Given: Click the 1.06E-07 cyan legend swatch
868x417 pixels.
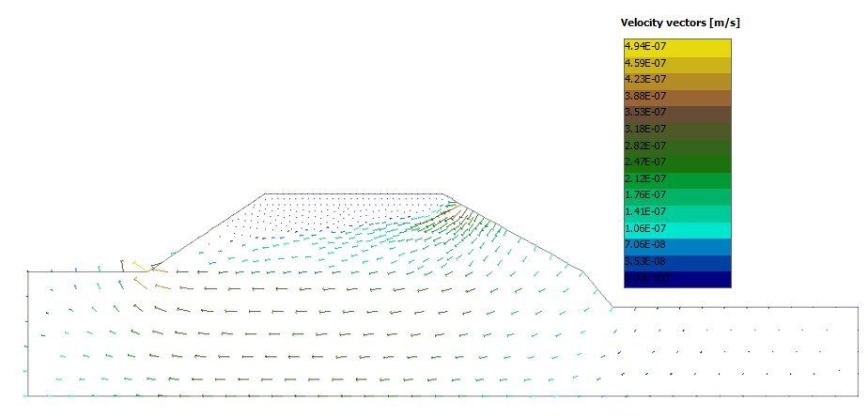Looking at the screenshot, I should coord(677,230).
